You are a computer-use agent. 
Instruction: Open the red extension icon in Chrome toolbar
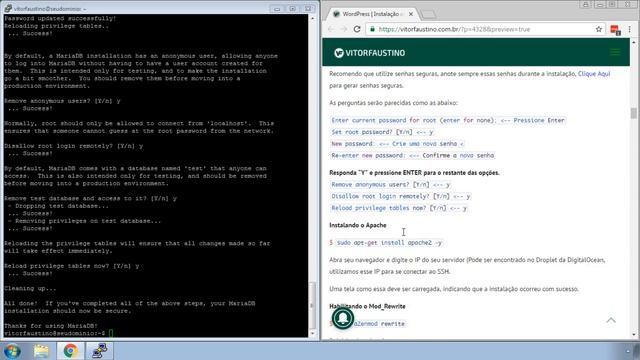pyautogui.click(x=615, y=30)
